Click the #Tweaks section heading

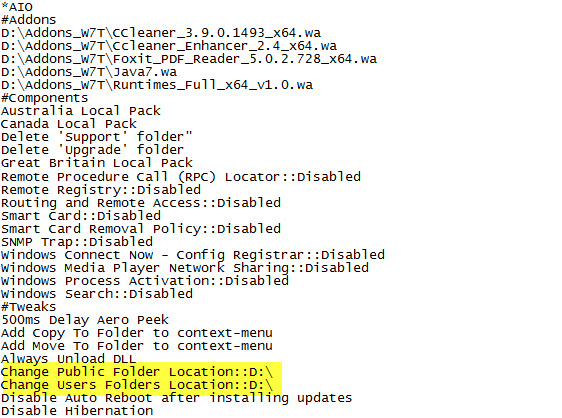pos(29,307)
